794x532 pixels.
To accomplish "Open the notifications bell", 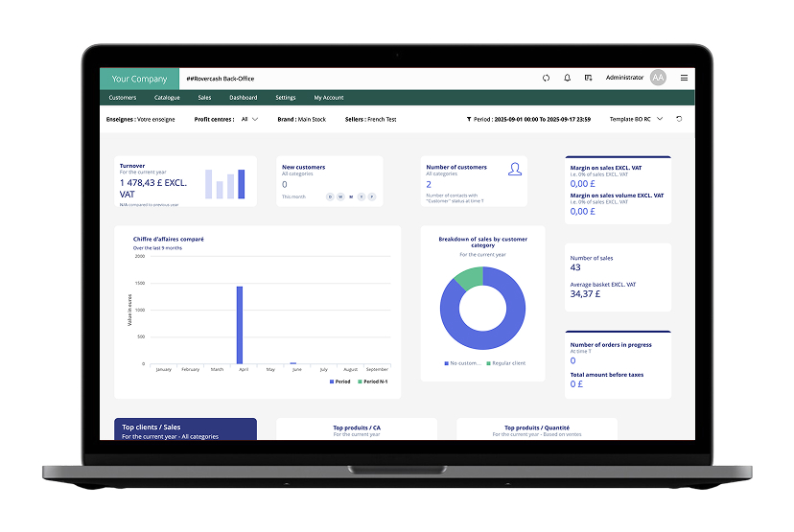I will [567, 79].
